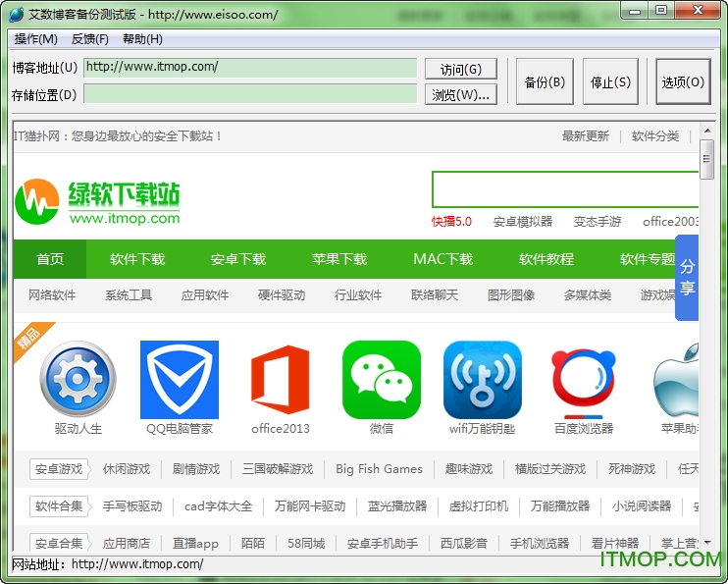The width and height of the screenshot is (728, 584).
Task: Click the globe icon in the title bar
Action: coord(16,14)
